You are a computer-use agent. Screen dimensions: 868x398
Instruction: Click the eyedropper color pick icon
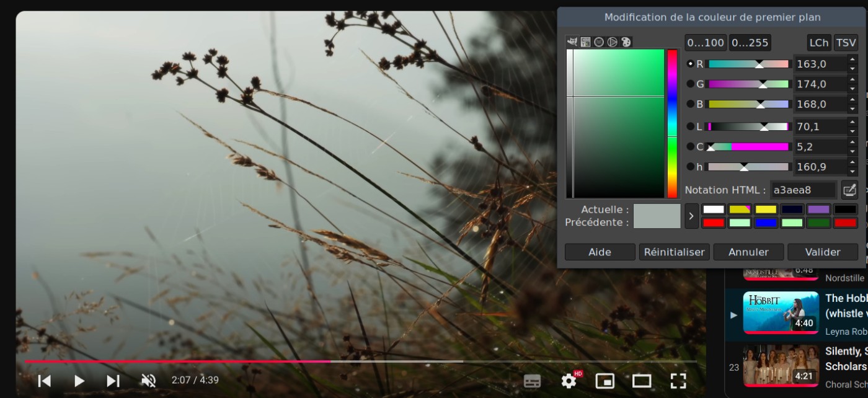tap(849, 190)
